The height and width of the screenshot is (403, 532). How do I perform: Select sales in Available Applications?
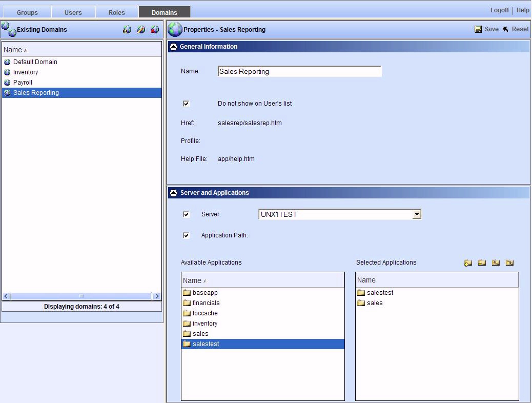pyautogui.click(x=263, y=333)
